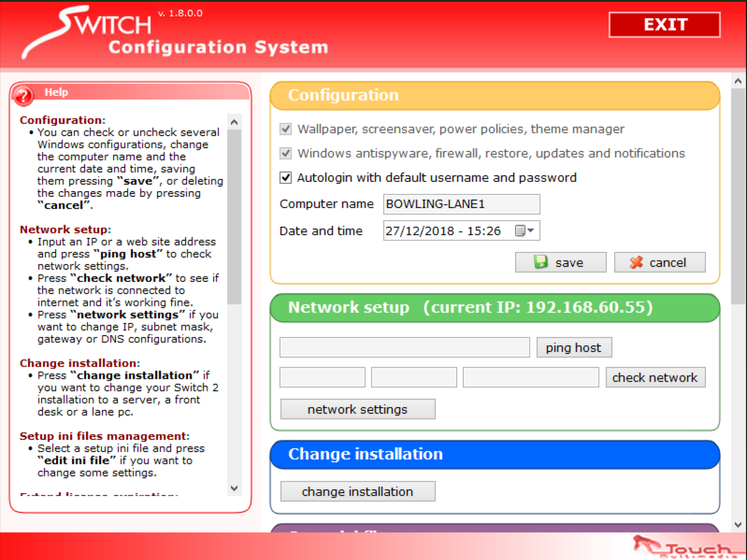The image size is (747, 560).
Task: Toggle Windows antispyware, firewall checkbox
Action: pos(286,153)
